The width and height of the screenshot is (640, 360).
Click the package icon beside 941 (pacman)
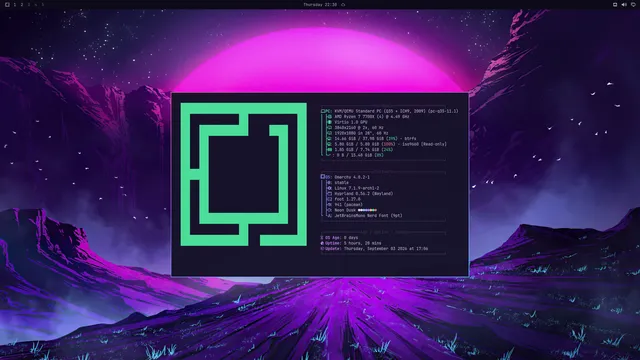pos(330,205)
